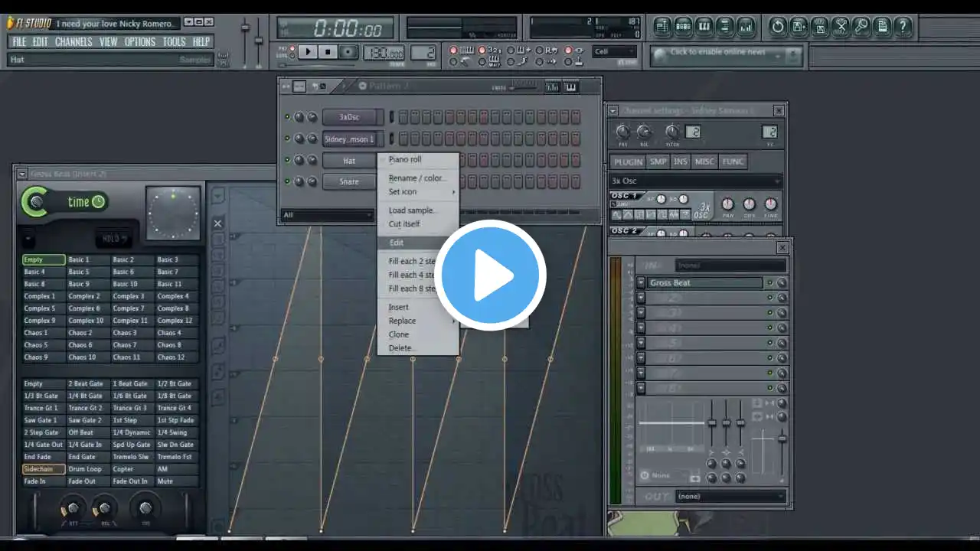Open the piano roll view icon
The image size is (980, 551).
(x=704, y=27)
